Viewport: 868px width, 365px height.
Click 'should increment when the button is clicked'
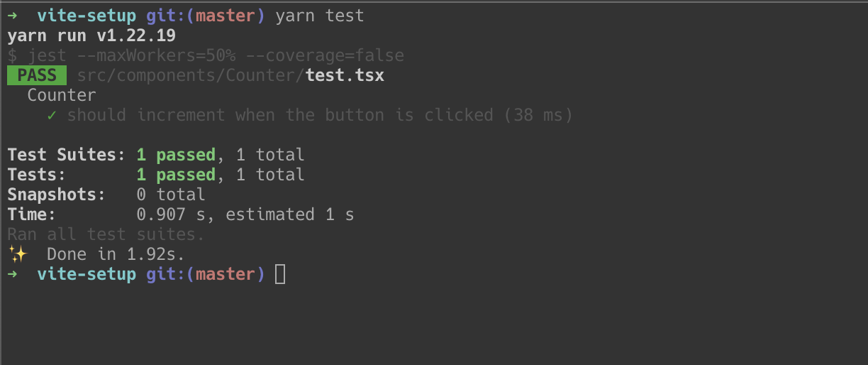click(280, 115)
